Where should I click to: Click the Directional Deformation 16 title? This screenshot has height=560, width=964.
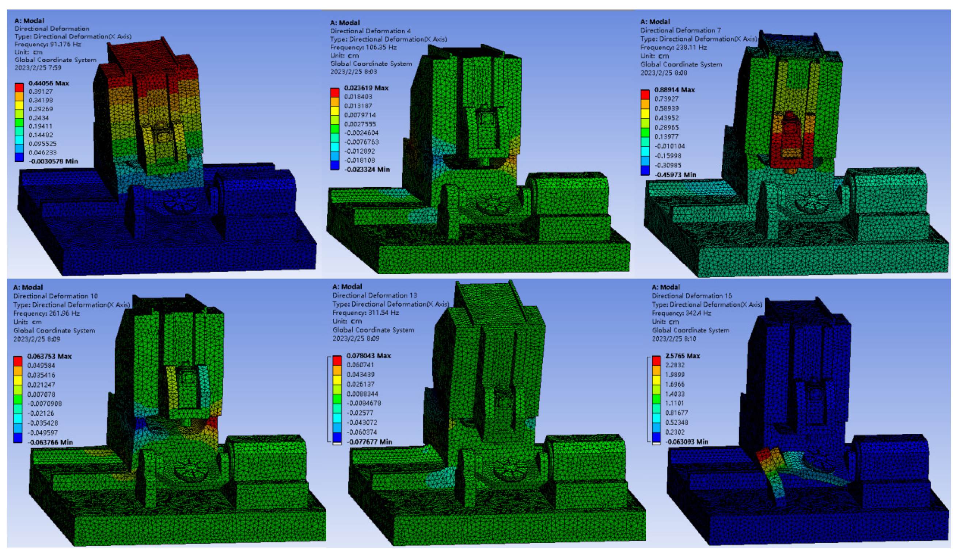[692, 296]
